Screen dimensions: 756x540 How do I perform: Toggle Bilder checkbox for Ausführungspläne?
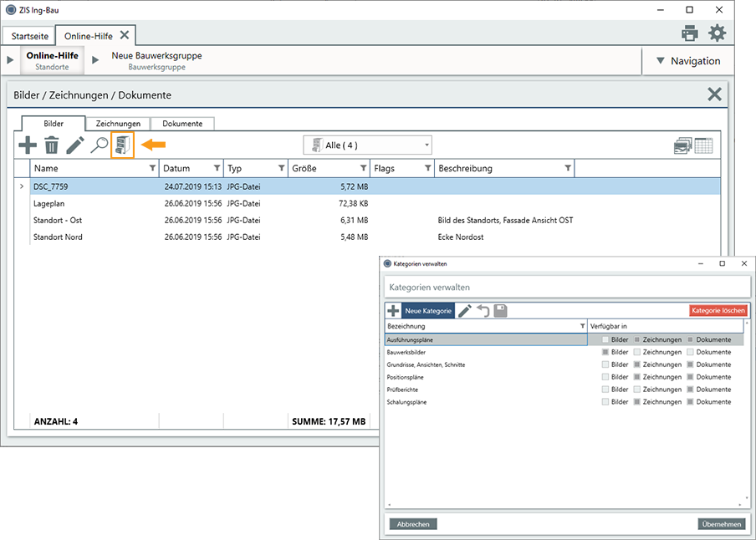click(605, 340)
